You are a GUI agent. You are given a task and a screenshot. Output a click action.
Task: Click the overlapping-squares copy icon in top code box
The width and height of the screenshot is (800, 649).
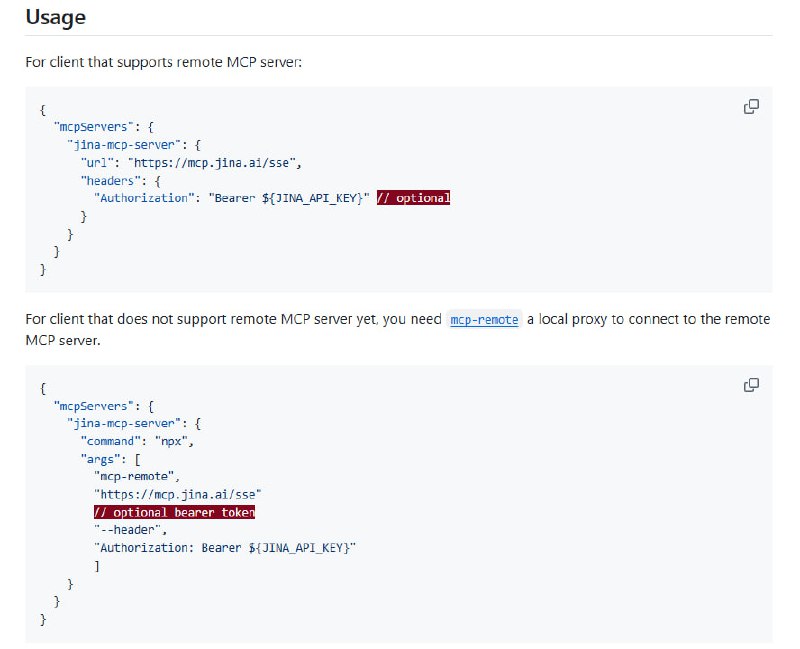pyautogui.click(x=751, y=106)
